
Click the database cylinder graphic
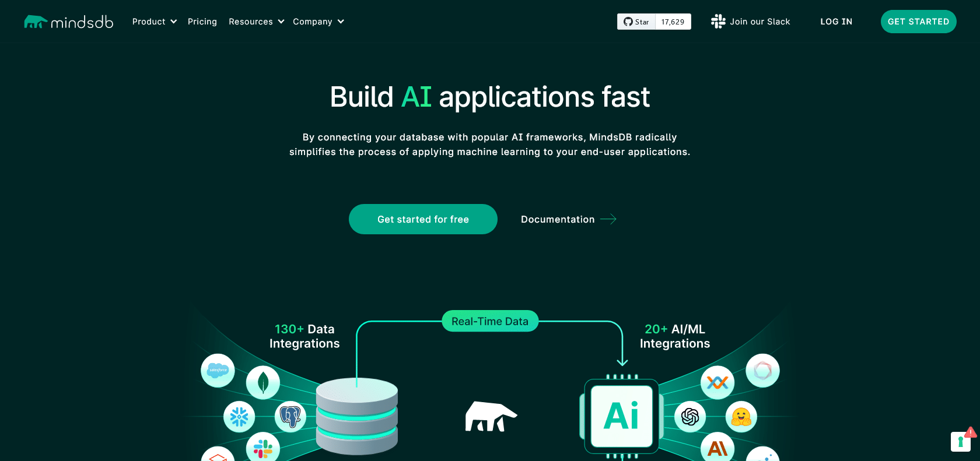click(x=357, y=416)
